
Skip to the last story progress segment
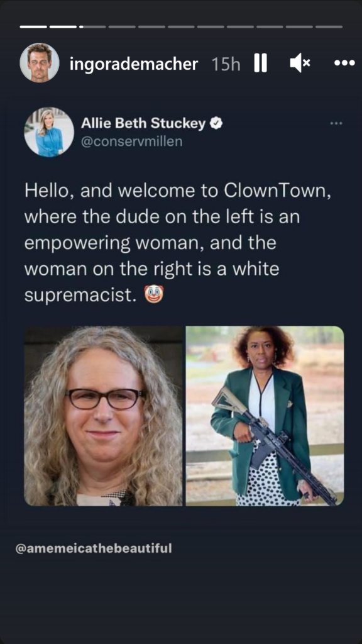pos(329,26)
